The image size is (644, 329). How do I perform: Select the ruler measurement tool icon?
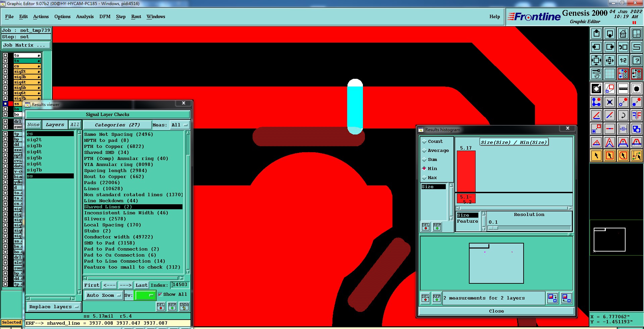(623, 89)
